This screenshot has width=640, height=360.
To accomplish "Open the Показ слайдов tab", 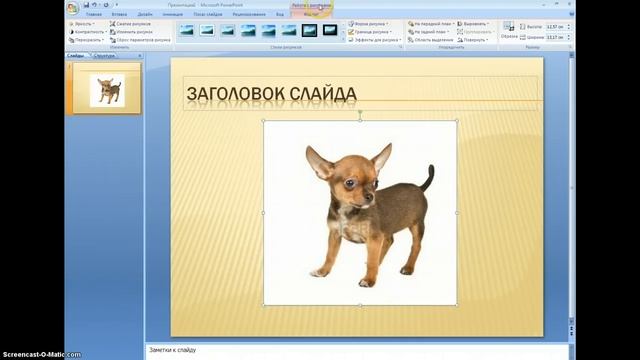I will pyautogui.click(x=208, y=14).
